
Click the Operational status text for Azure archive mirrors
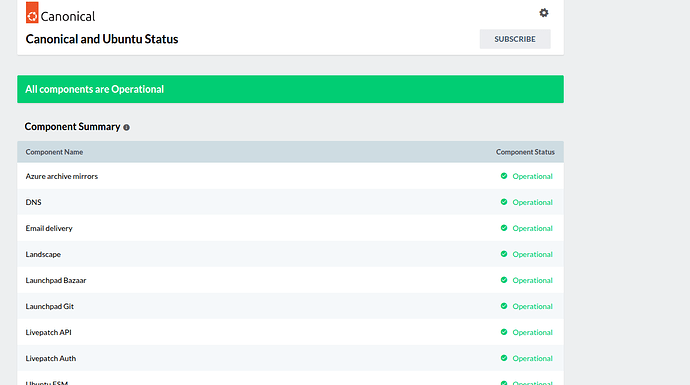coord(532,176)
